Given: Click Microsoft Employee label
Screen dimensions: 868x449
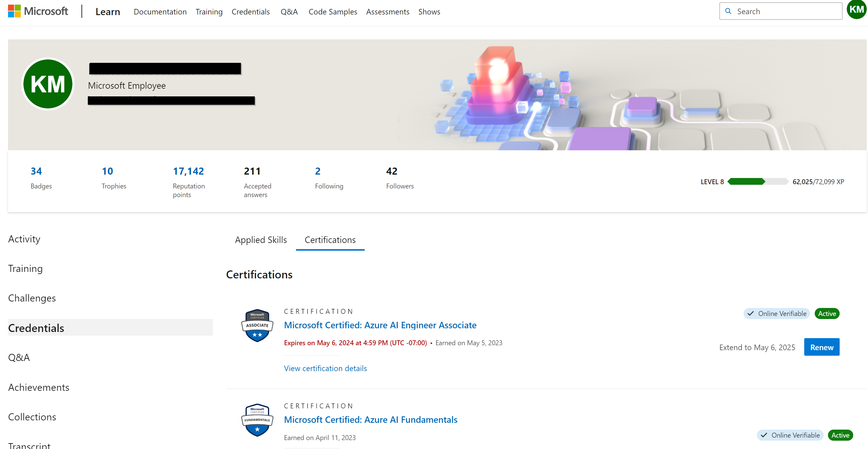Looking at the screenshot, I should [x=127, y=86].
